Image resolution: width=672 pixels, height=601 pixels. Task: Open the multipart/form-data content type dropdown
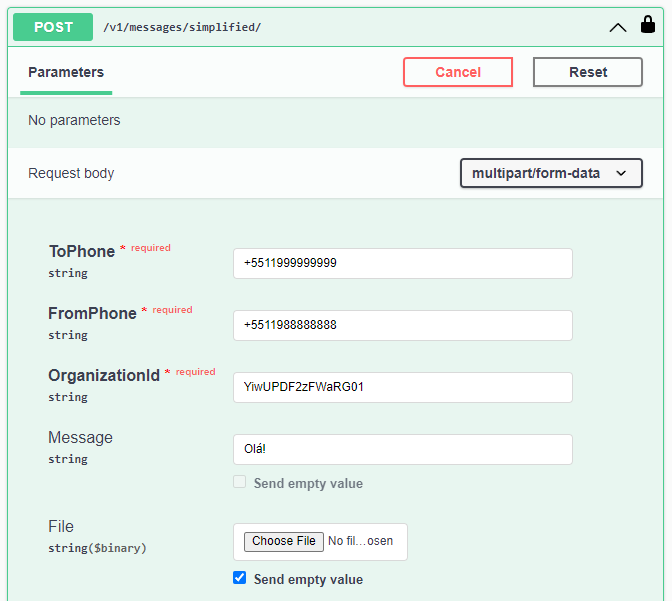click(550, 173)
